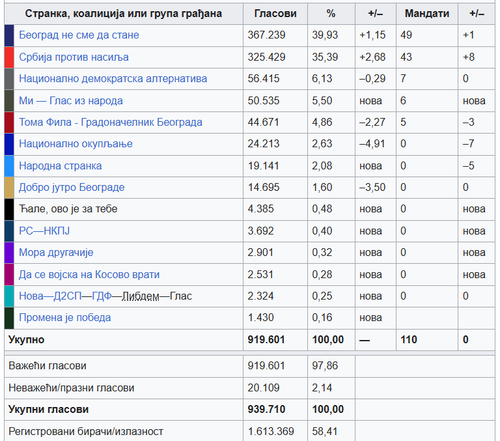Image resolution: width=500 pixels, height=441 pixels.
Task: Select the percentage 39,93
Action: point(325,35)
